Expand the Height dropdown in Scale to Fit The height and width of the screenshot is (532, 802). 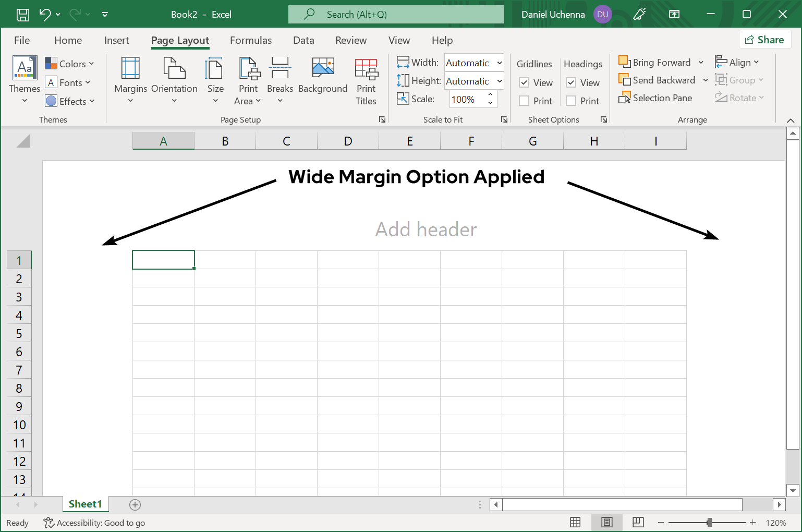[x=499, y=81]
